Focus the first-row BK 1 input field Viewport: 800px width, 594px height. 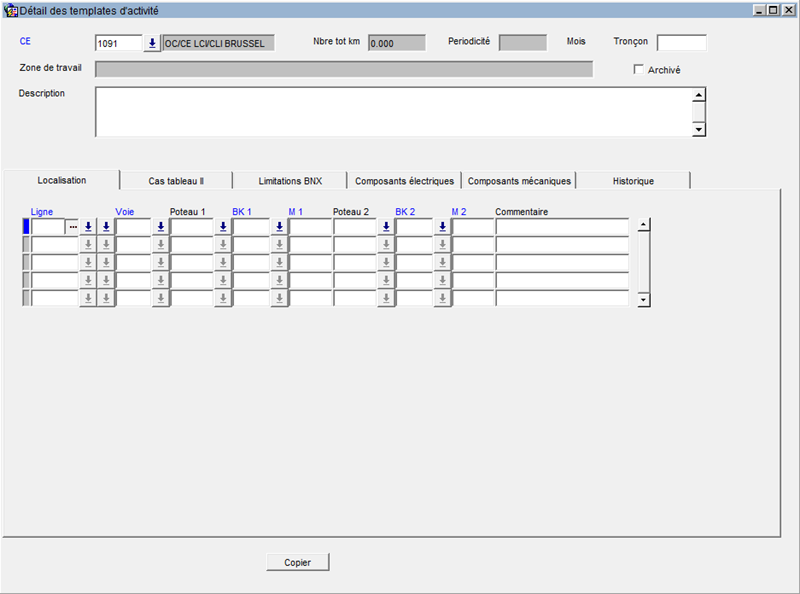pyautogui.click(x=251, y=227)
